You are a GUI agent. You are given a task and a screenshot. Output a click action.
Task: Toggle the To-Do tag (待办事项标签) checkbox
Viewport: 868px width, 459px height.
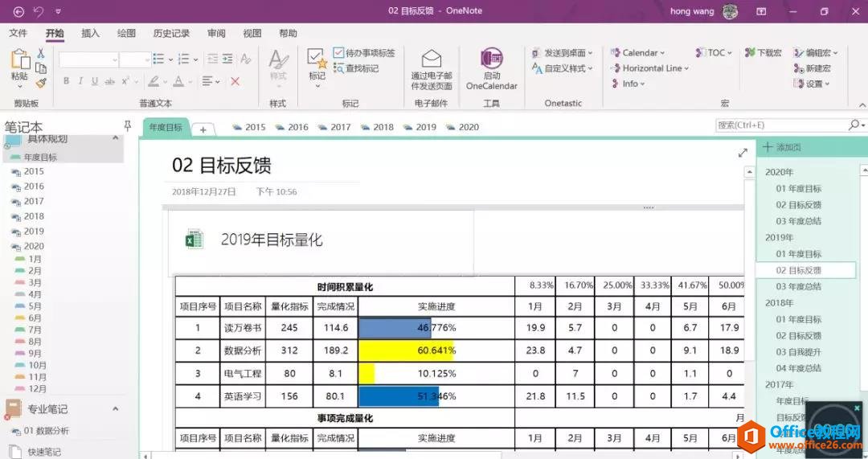click(339, 53)
